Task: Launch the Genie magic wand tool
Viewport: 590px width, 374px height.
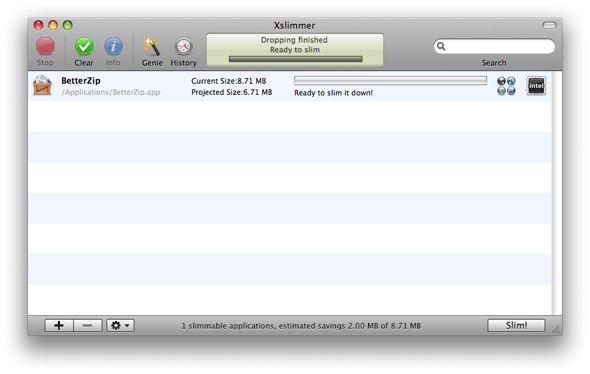Action: (152, 47)
